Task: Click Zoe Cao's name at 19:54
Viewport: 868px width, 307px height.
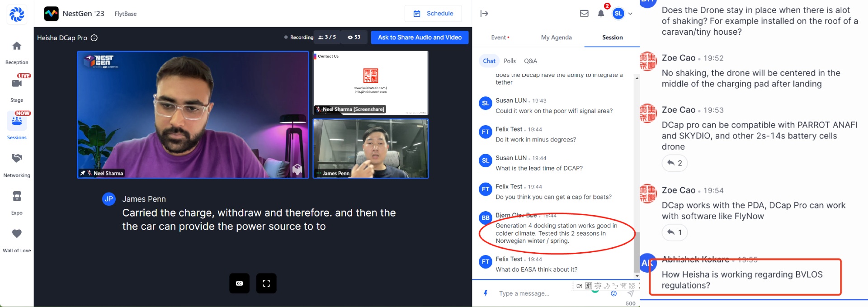Action: coord(679,190)
